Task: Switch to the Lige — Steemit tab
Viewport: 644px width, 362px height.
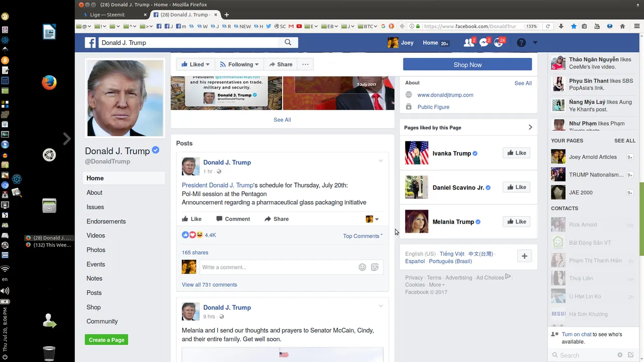Action: pyautogui.click(x=114, y=15)
